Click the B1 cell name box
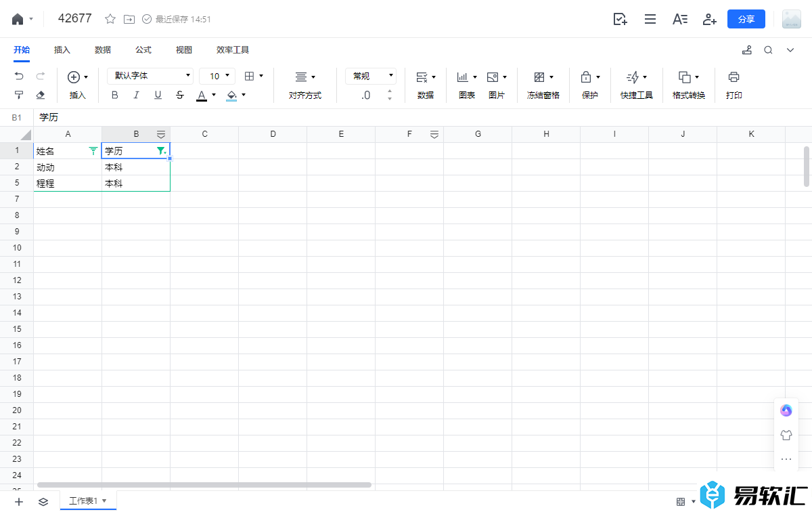This screenshot has height=512, width=812. pos(16,117)
